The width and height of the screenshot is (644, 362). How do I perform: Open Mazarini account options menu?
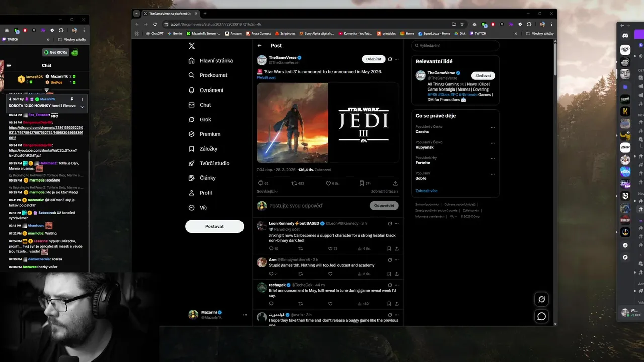(245, 315)
